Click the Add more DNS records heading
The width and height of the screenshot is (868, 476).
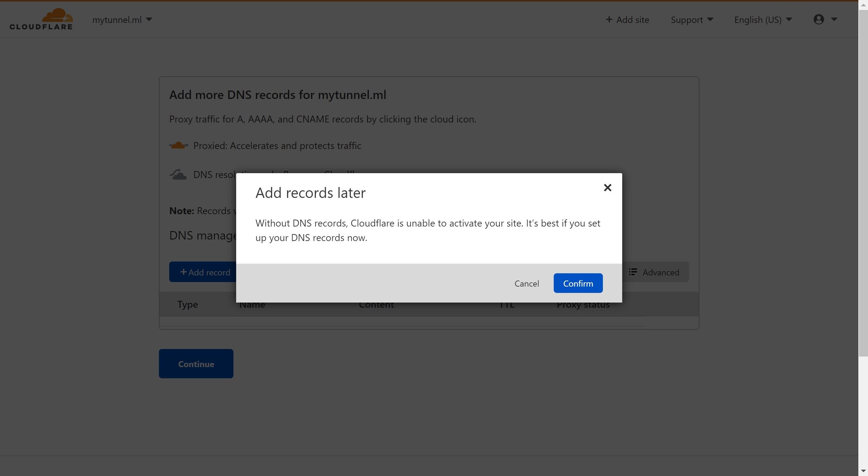coord(278,95)
